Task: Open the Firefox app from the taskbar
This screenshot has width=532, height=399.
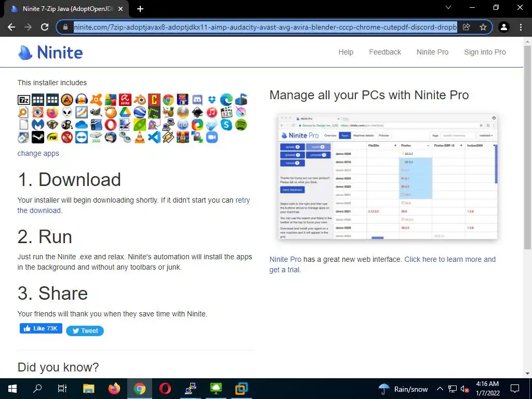Action: point(114,389)
